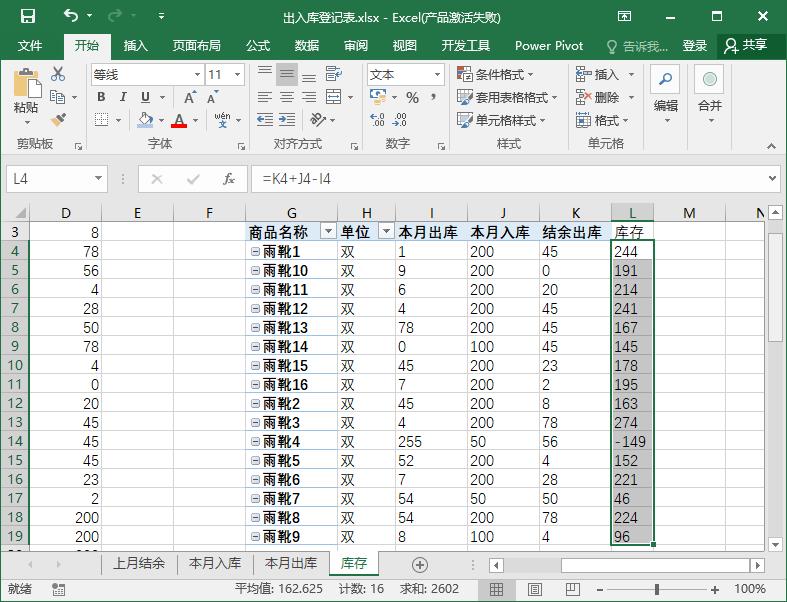Switch to the 插入 ribbon tab
Viewport: 787px width, 602px height.
point(136,46)
